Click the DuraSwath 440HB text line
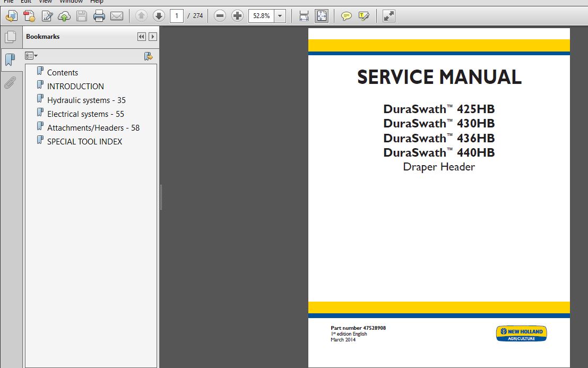 click(439, 153)
